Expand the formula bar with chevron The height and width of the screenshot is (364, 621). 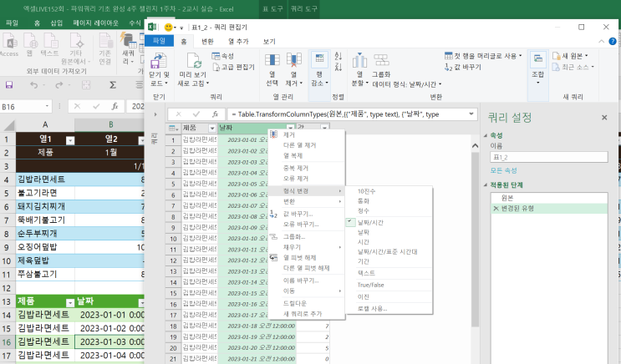(471, 114)
